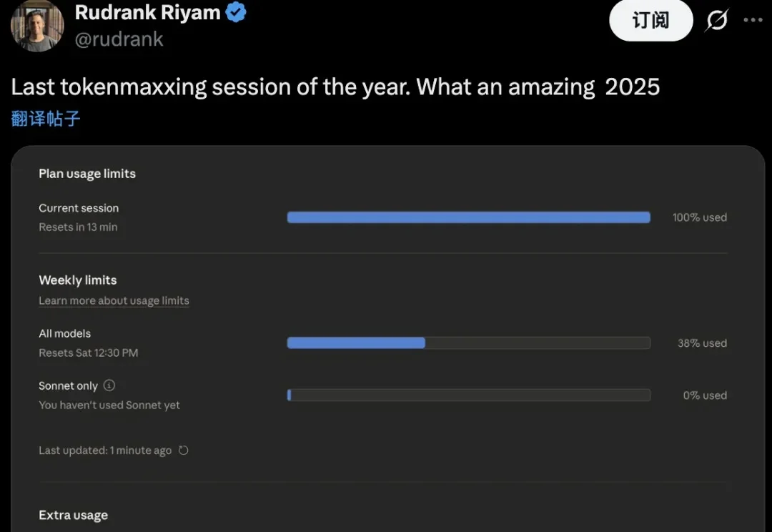Open Rudrank Riyam's profile avatar
Image resolution: width=772 pixels, height=532 pixels.
37,25
